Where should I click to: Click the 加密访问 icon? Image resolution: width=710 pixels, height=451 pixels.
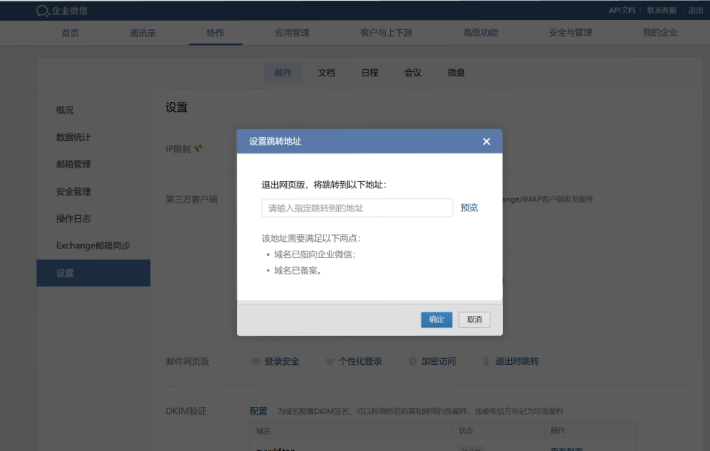click(x=412, y=361)
